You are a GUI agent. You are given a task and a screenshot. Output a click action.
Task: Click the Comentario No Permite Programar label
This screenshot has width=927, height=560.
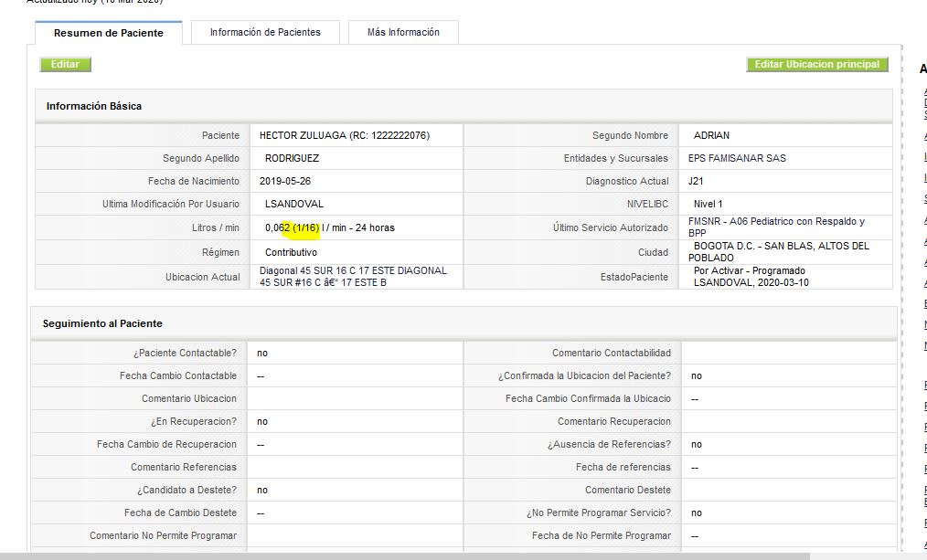[x=163, y=535]
